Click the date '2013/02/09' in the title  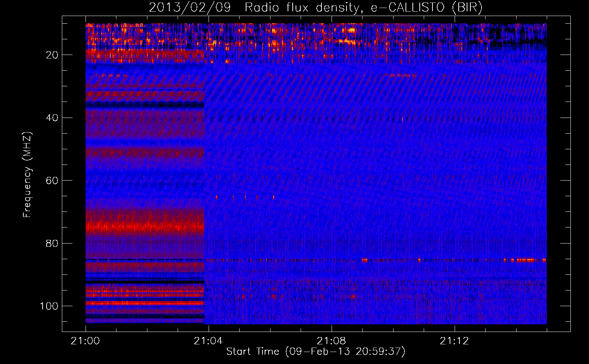click(190, 8)
